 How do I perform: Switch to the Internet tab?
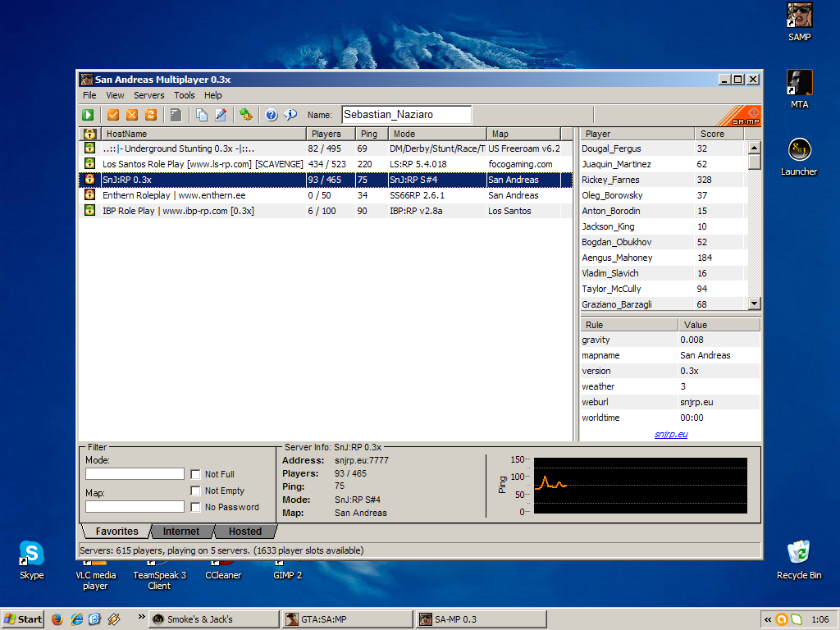tap(180, 532)
